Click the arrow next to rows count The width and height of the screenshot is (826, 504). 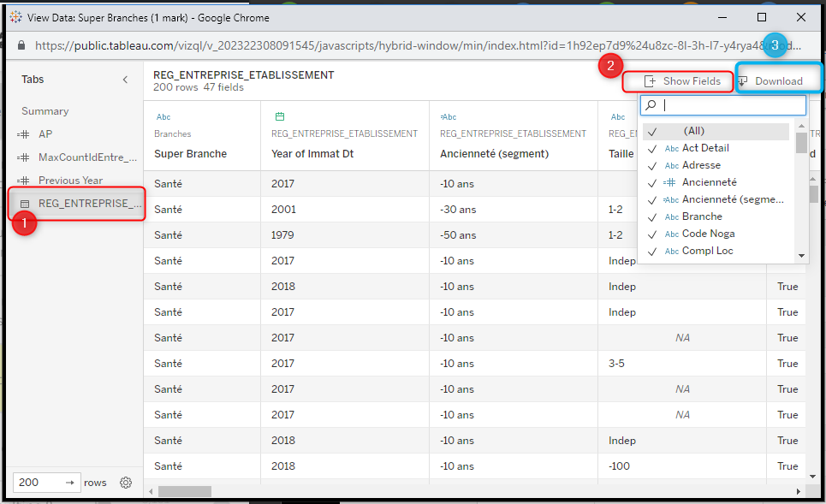click(69, 483)
